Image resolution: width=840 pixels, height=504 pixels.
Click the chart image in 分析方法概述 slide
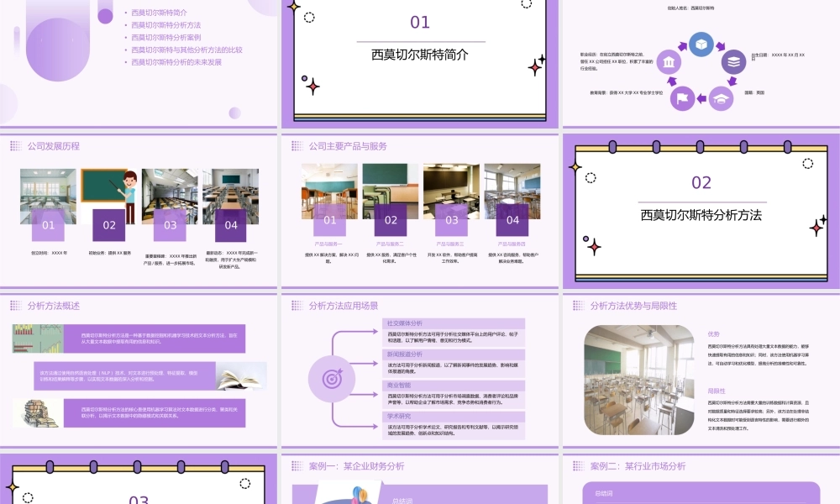[x=38, y=339]
